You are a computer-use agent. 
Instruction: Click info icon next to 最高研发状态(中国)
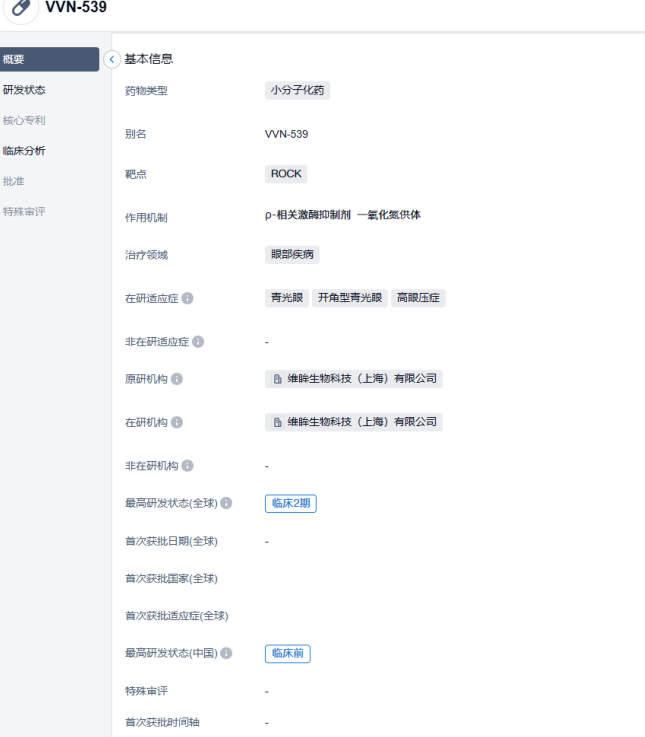[226, 654]
